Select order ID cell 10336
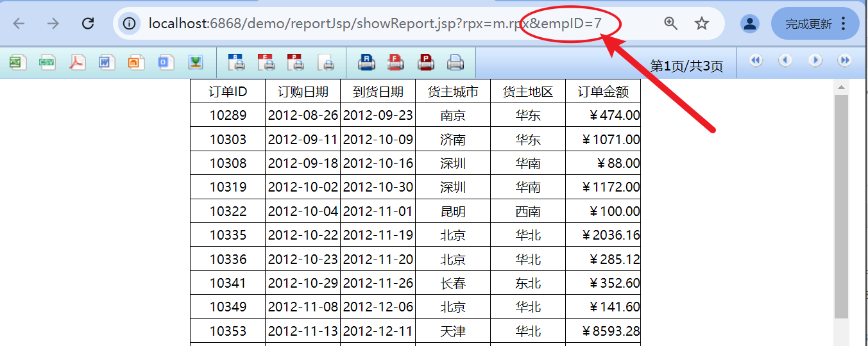The width and height of the screenshot is (868, 346). [228, 259]
